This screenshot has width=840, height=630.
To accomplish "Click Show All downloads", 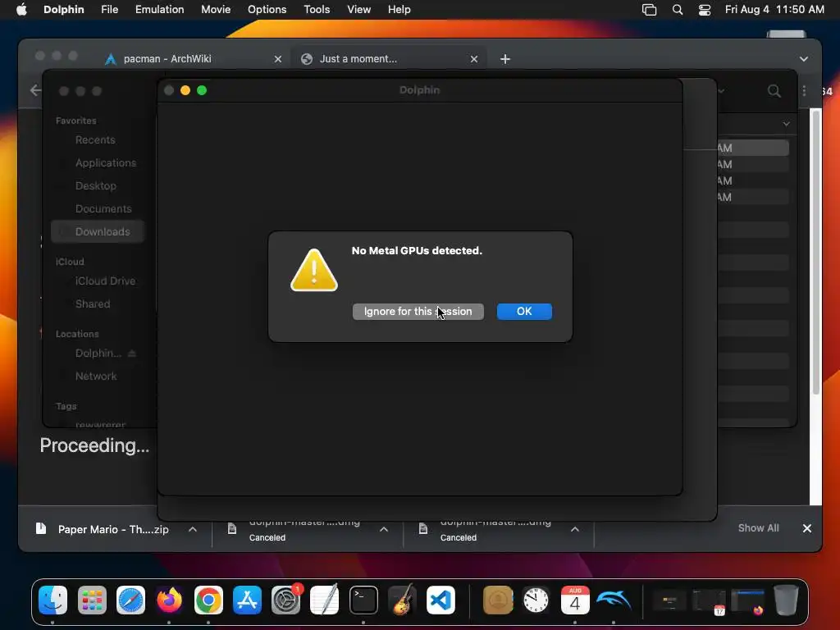I will coord(758,528).
